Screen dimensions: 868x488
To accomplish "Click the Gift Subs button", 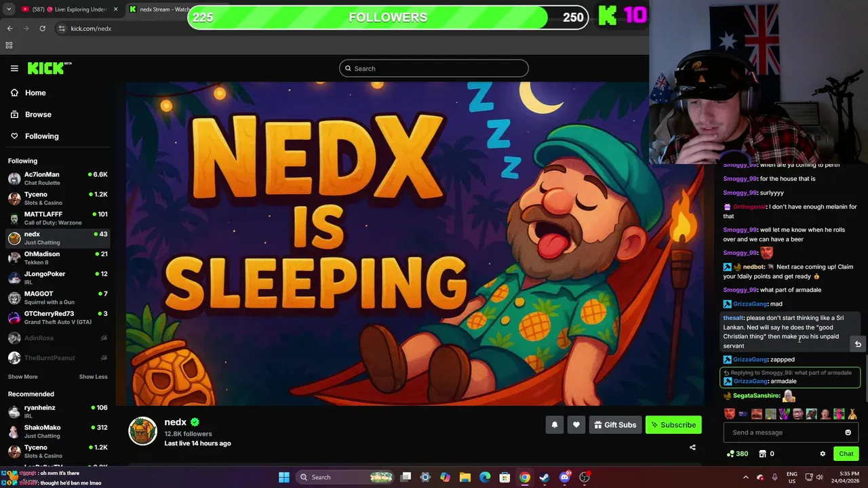I will pos(615,425).
